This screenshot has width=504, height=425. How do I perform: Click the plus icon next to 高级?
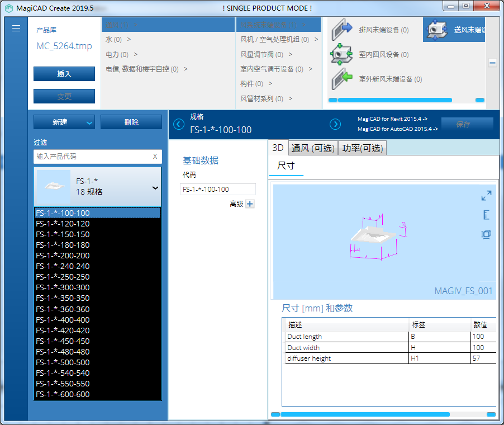pos(250,204)
